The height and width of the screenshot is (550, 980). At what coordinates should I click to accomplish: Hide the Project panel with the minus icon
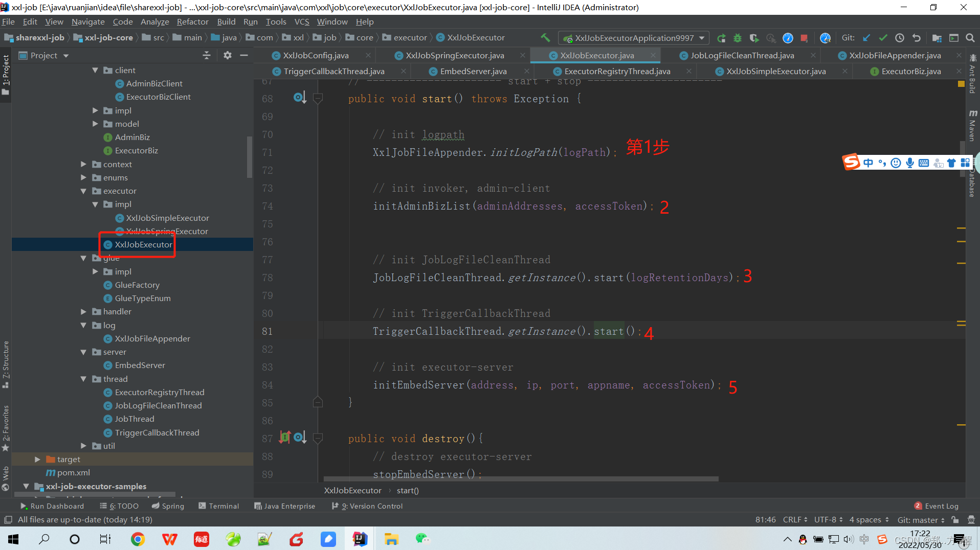(x=244, y=55)
